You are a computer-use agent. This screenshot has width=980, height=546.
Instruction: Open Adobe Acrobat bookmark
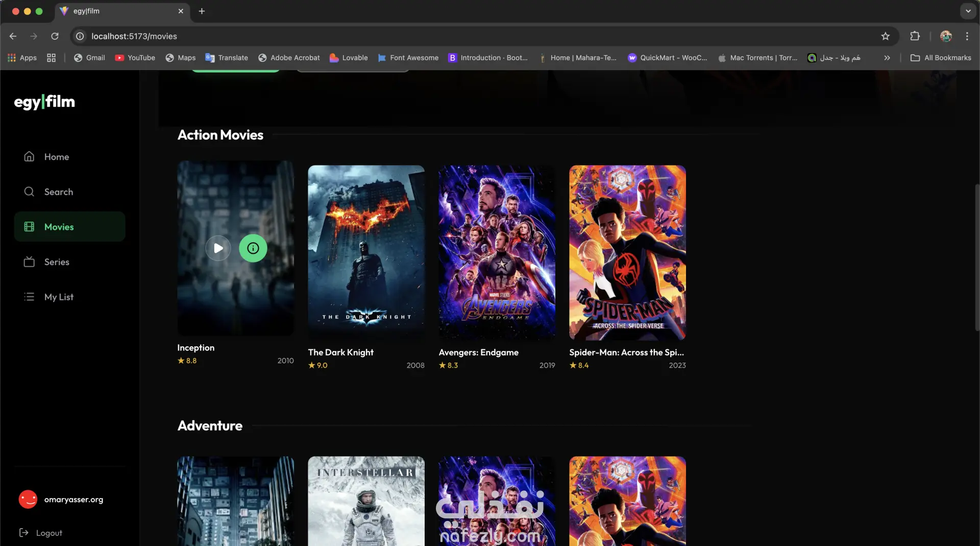coord(289,58)
